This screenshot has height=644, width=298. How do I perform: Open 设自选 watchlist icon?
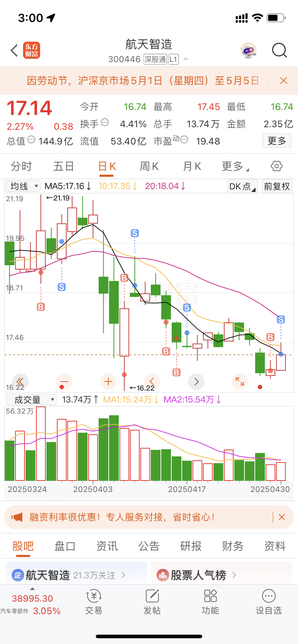pos(268,602)
